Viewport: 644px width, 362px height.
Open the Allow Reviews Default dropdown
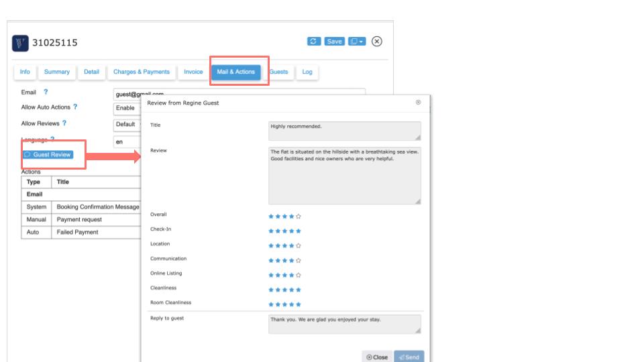pos(127,125)
